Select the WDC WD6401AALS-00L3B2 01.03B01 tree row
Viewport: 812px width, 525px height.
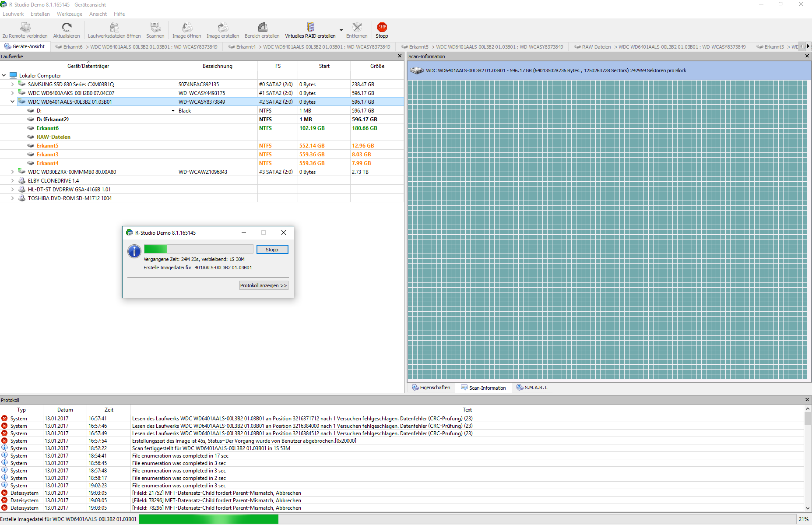click(x=202, y=102)
